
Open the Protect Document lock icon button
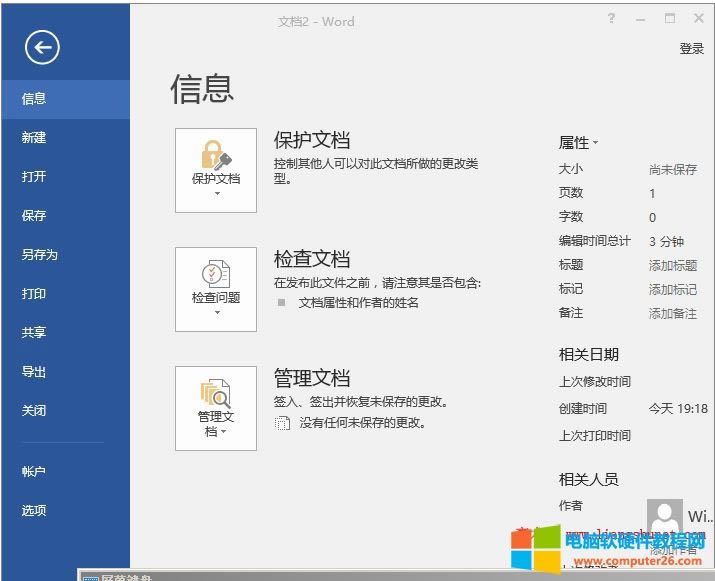click(x=216, y=170)
